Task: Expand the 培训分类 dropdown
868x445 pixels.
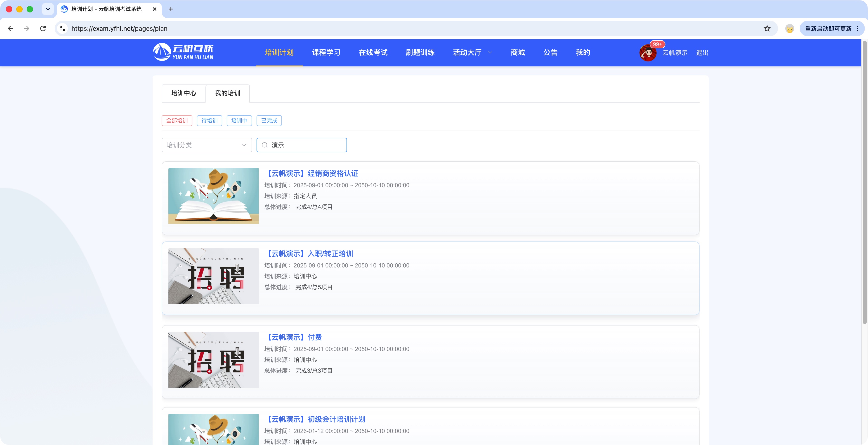Action: coord(207,145)
